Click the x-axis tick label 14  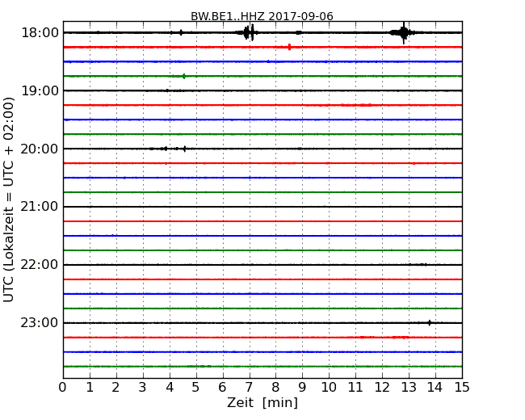coord(435,388)
